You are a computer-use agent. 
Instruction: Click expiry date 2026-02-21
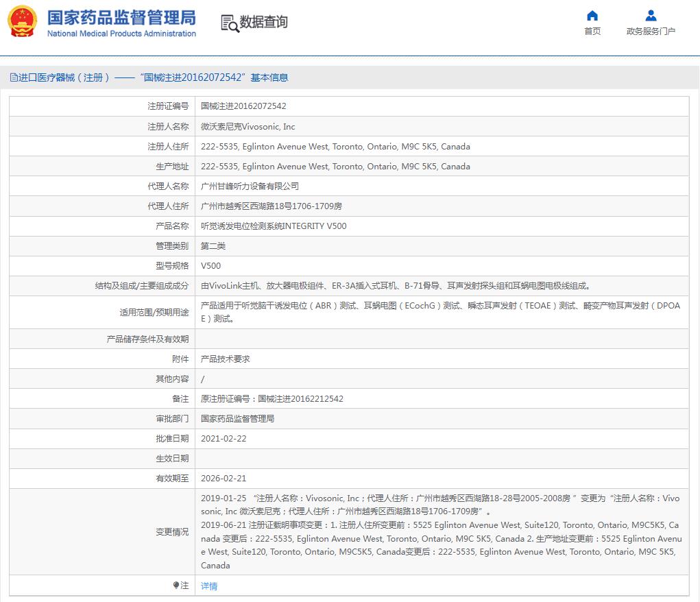(x=224, y=479)
